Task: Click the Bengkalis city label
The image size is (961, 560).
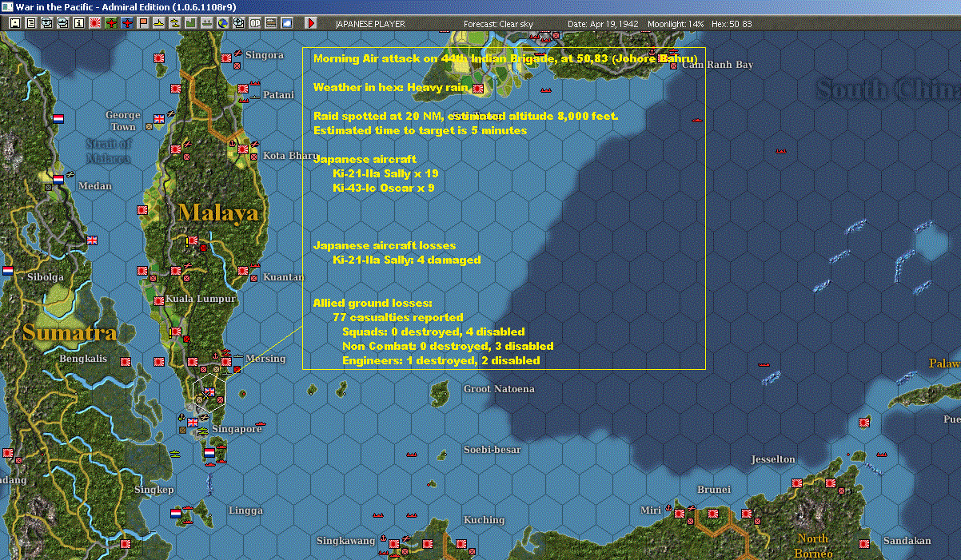Action: pos(83,359)
